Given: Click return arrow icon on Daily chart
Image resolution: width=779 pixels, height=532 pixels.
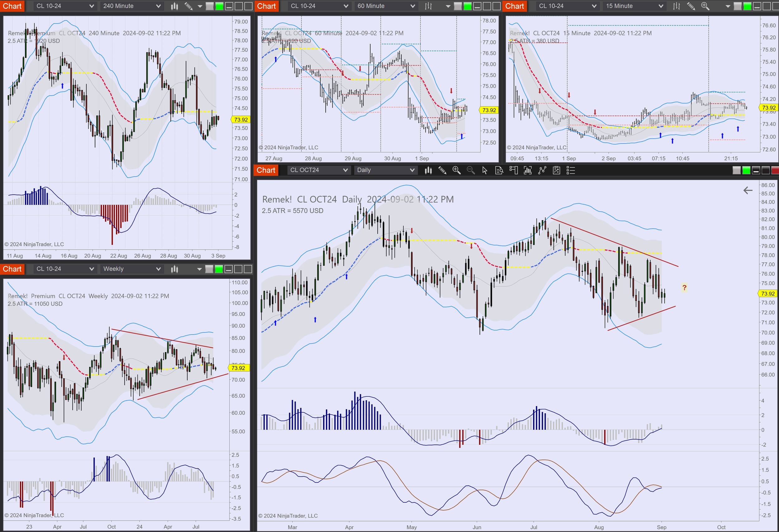Looking at the screenshot, I should 748,190.
